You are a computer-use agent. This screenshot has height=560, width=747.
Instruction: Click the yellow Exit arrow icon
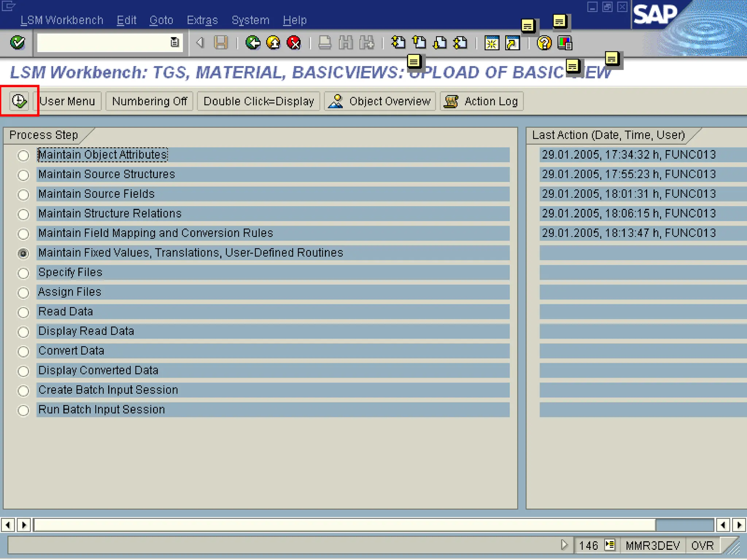click(x=273, y=43)
